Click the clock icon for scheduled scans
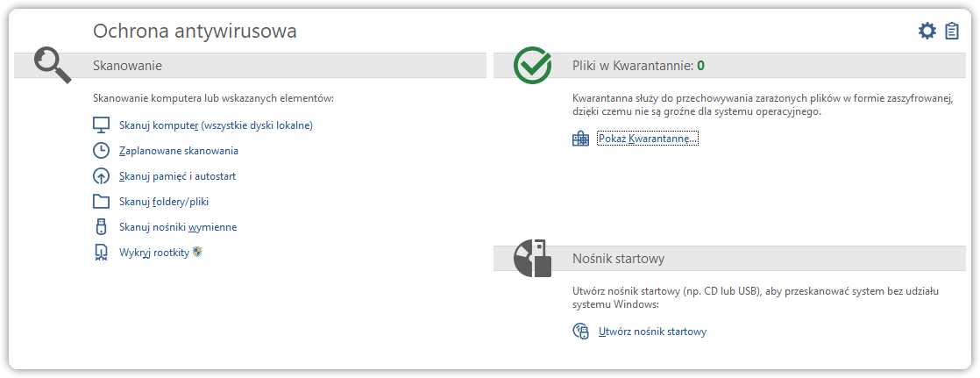 [x=101, y=151]
